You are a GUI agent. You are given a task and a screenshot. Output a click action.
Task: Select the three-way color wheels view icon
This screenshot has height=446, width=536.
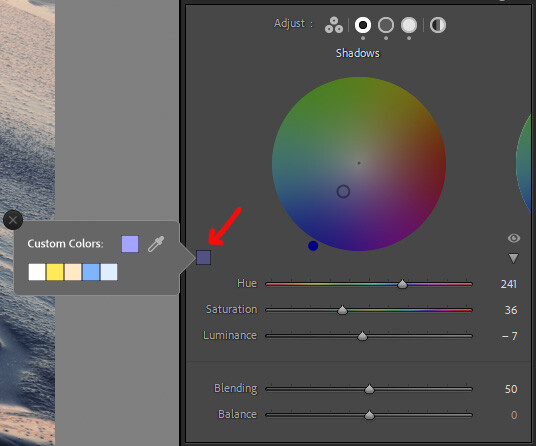click(334, 25)
